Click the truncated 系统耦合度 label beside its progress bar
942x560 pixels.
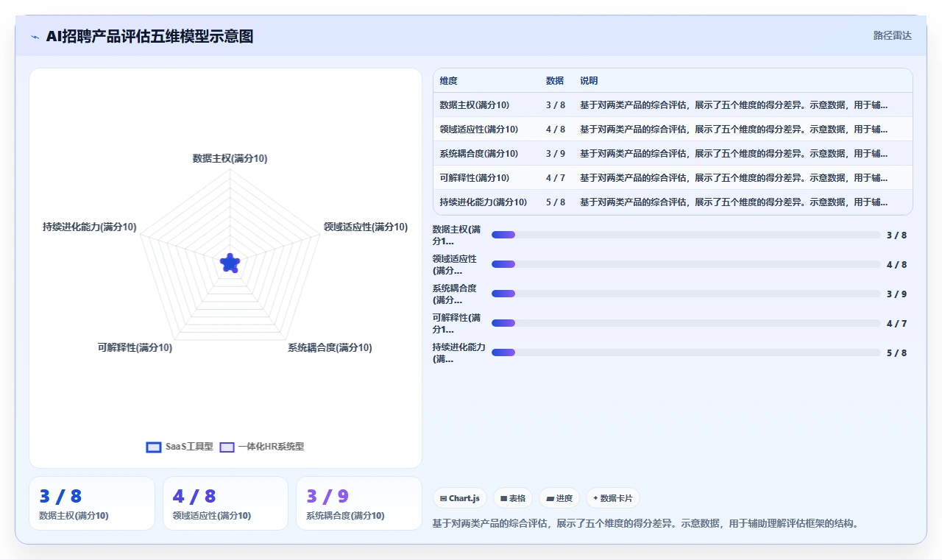coord(455,294)
